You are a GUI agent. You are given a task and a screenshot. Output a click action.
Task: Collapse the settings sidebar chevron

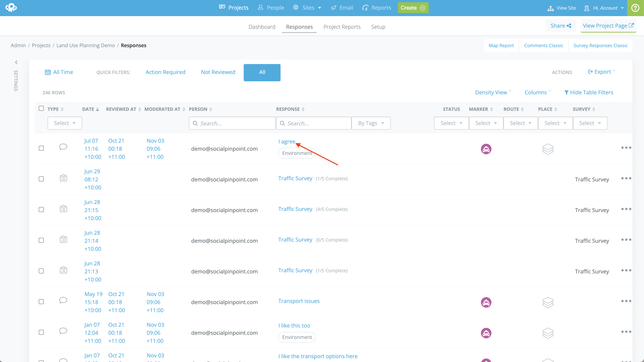(x=16, y=62)
